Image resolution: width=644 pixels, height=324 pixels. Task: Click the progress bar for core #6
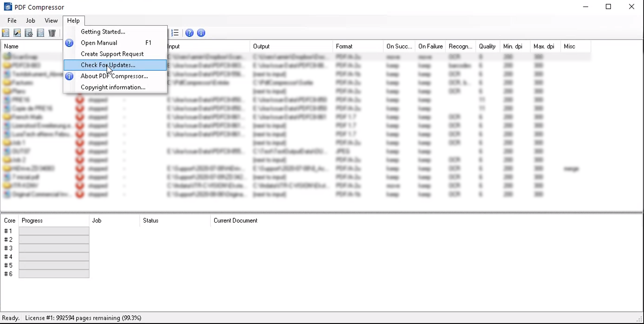click(x=54, y=274)
